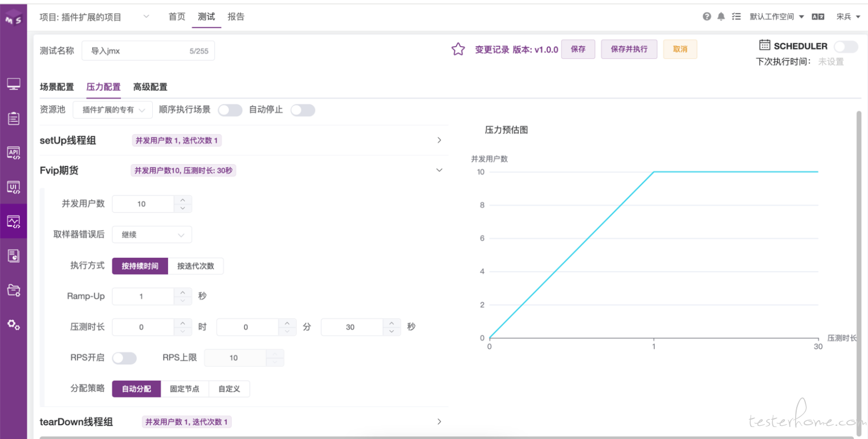Open the 资源池 dropdown

113,110
